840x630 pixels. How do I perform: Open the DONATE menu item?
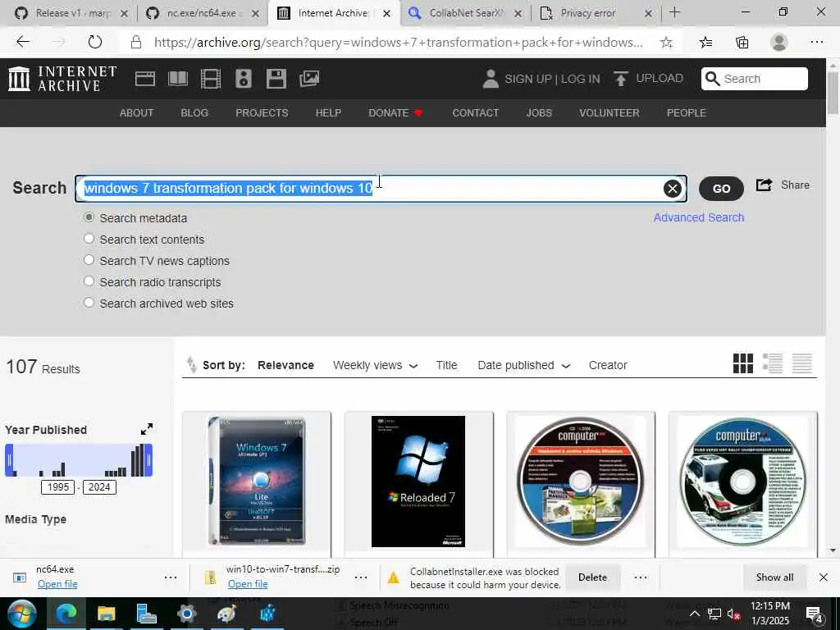[x=395, y=113]
